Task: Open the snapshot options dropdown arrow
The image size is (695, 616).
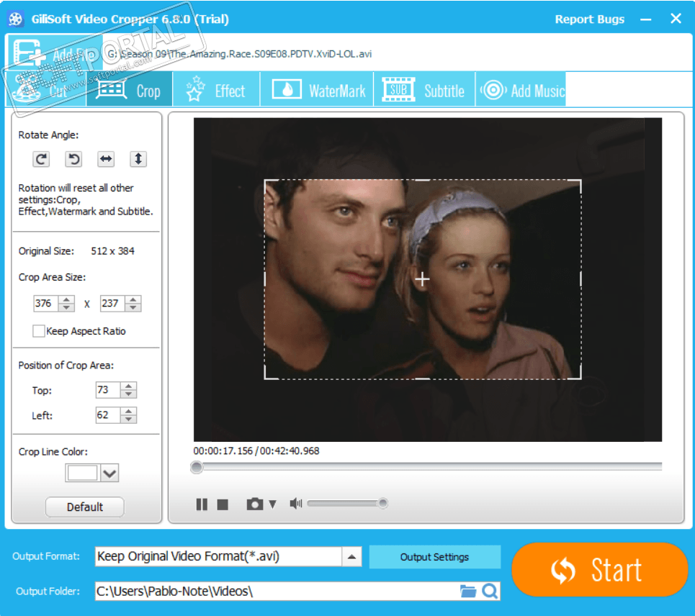Action: [272, 504]
